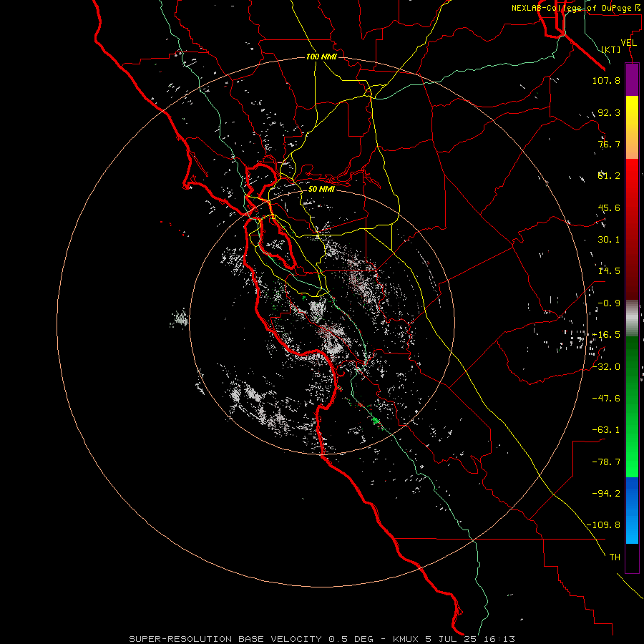The image size is (644, 644).
Task: Click the 30.1 velocity scale value
Action: tap(609, 240)
